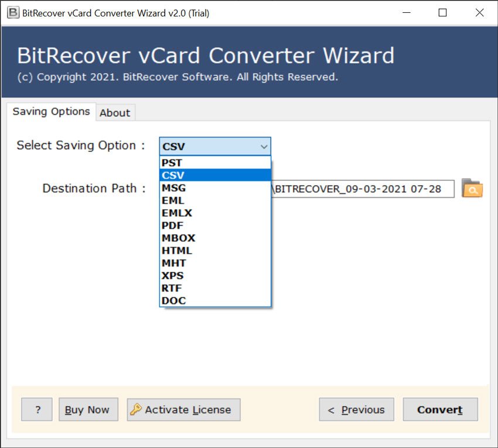Pick DOC in the dropdown list
The width and height of the screenshot is (498, 448).
(x=215, y=300)
